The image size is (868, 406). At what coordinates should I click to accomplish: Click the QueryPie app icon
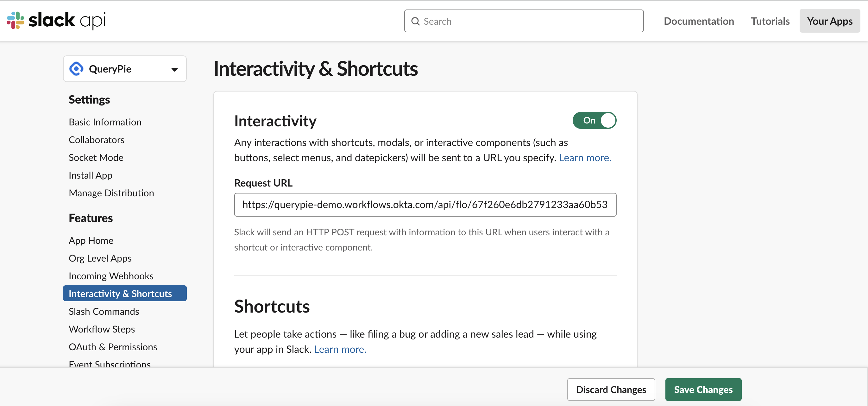click(x=77, y=69)
